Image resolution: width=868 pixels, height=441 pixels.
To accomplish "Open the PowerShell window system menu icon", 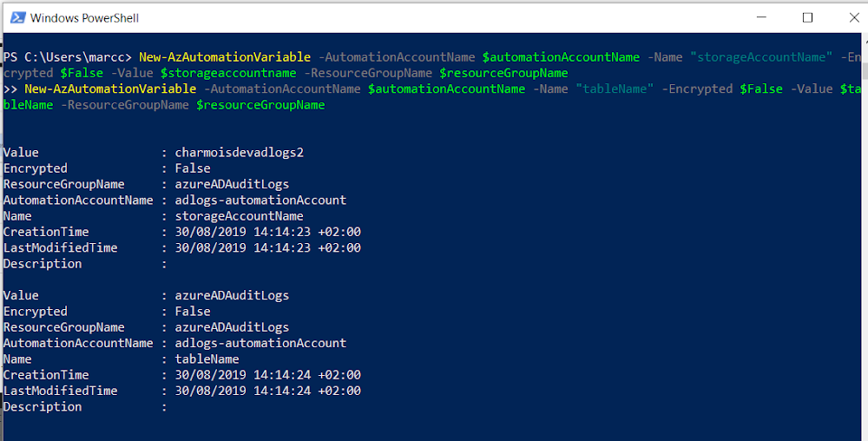I will (x=17, y=17).
